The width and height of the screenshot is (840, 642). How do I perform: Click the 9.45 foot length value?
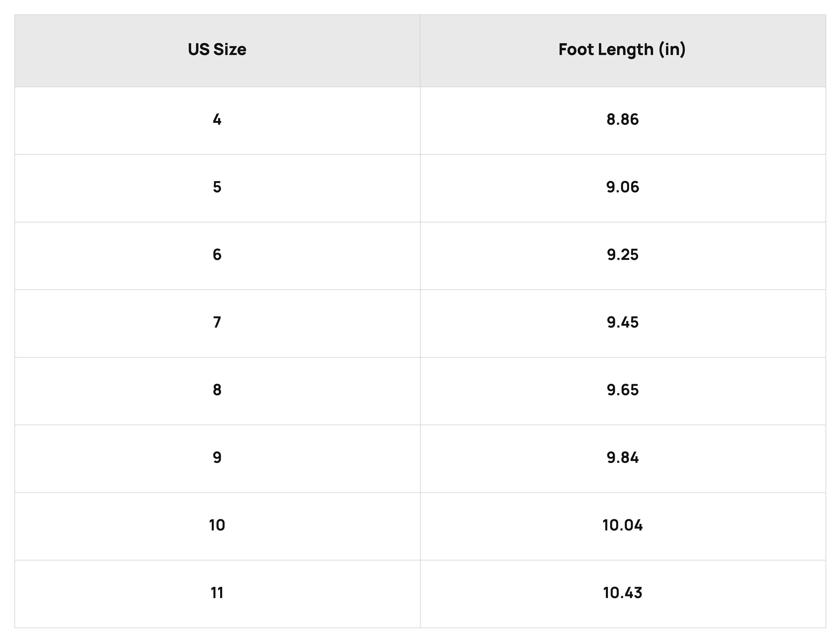click(x=623, y=323)
